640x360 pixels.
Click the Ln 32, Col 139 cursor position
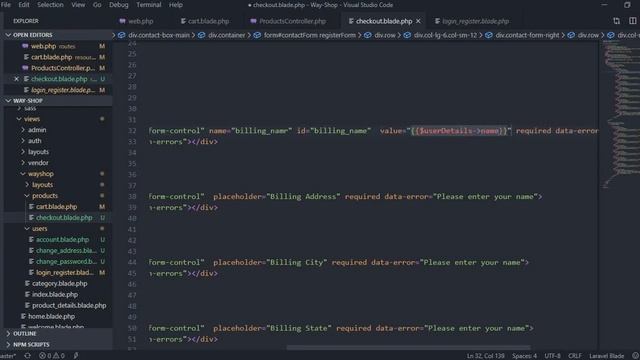click(x=485, y=356)
